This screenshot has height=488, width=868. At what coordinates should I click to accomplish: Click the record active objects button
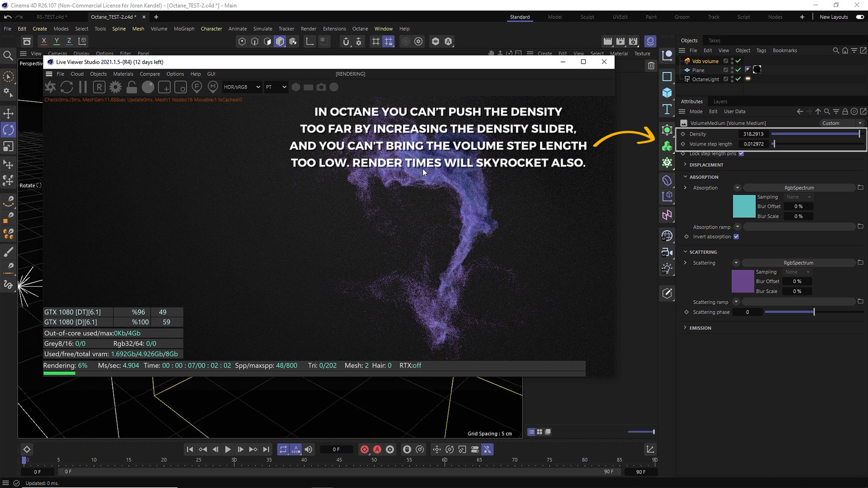(x=365, y=450)
